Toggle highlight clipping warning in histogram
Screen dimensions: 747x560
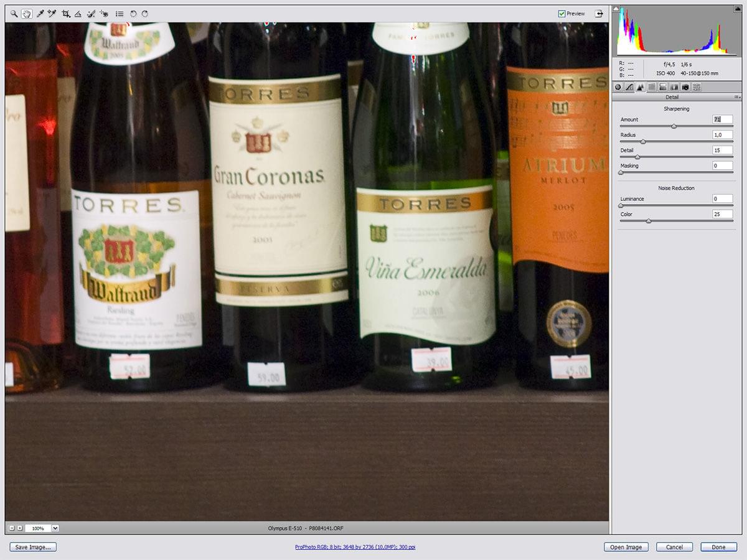coord(738,9)
